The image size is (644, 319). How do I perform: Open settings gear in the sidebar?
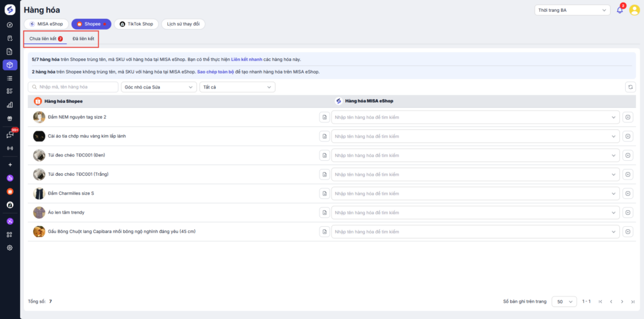(x=9, y=247)
